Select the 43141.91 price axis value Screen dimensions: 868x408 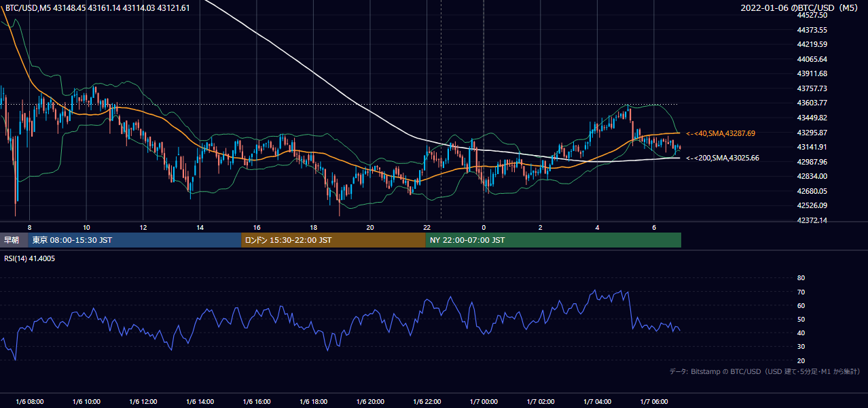(x=812, y=147)
